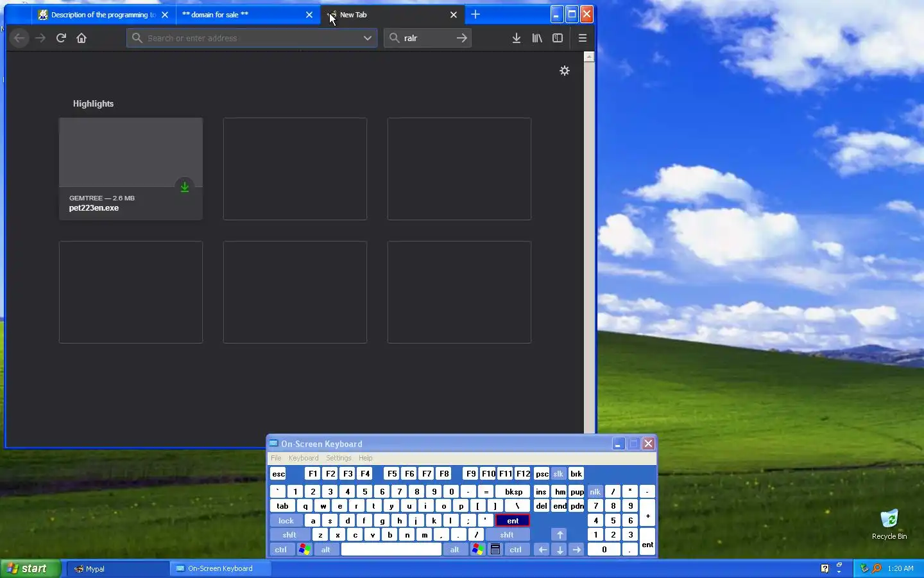Open the Keyboard menu
This screenshot has height=578, width=924.
click(304, 458)
